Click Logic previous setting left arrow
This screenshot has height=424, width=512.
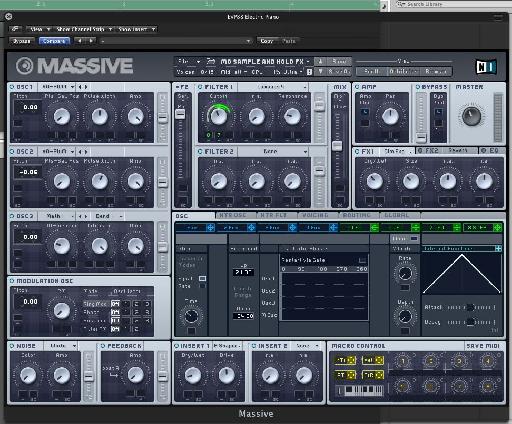coord(79,41)
